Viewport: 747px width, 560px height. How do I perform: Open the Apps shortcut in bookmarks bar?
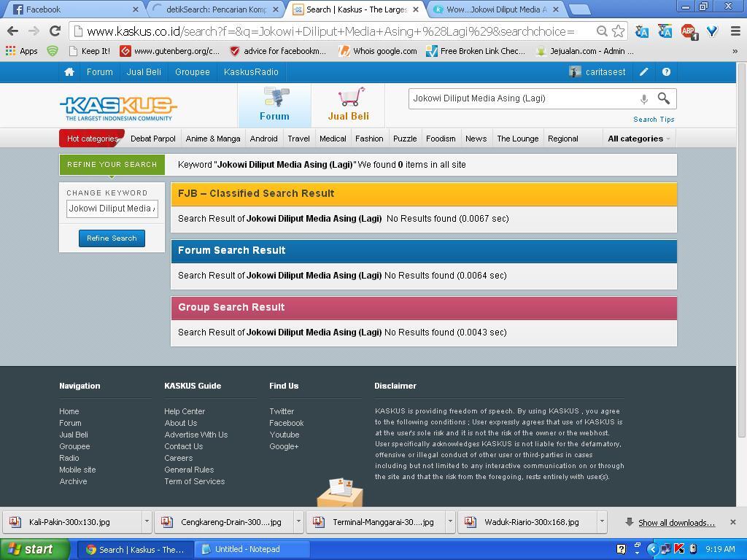pyautogui.click(x=22, y=51)
